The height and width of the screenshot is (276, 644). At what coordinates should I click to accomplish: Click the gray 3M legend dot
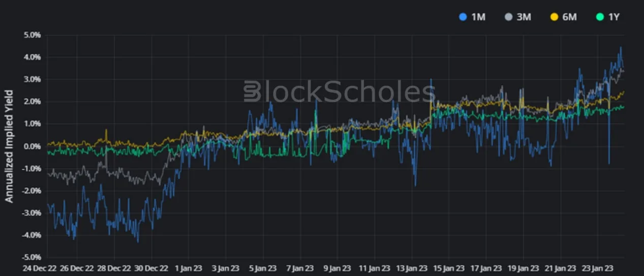click(508, 17)
